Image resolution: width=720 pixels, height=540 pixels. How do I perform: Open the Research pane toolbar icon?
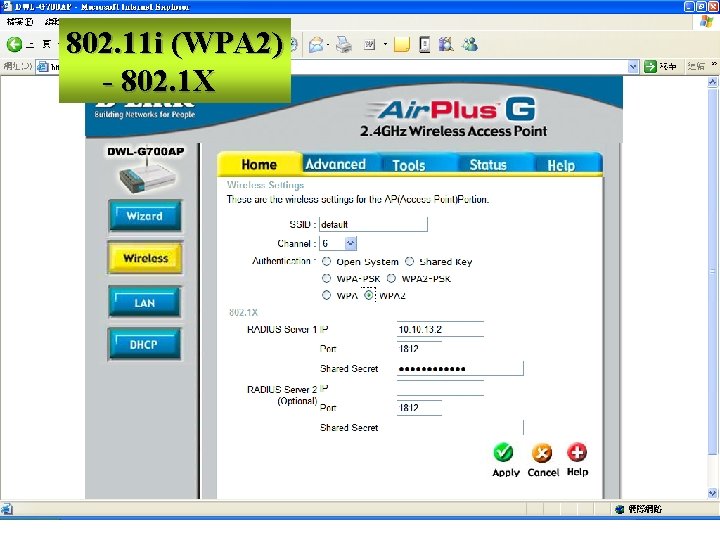(x=425, y=45)
